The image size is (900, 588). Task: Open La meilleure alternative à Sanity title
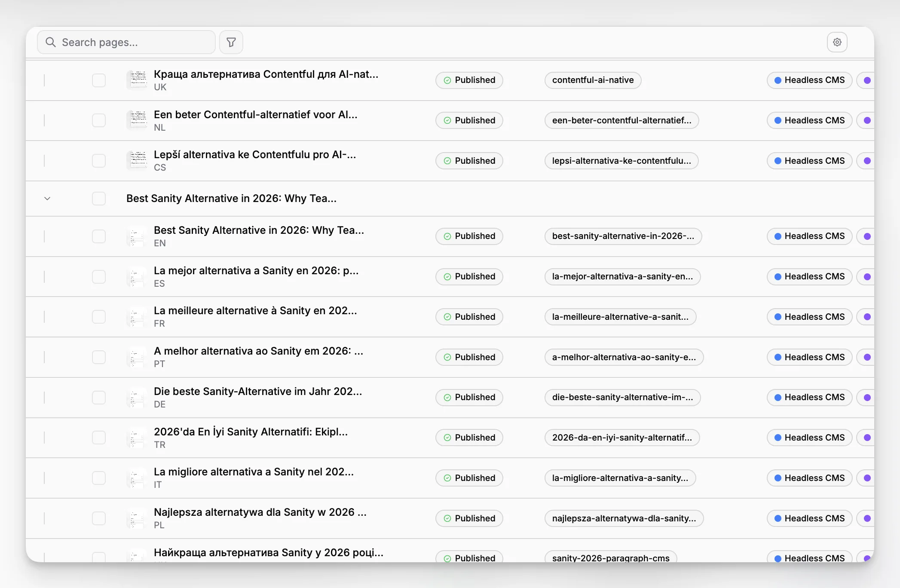(255, 311)
